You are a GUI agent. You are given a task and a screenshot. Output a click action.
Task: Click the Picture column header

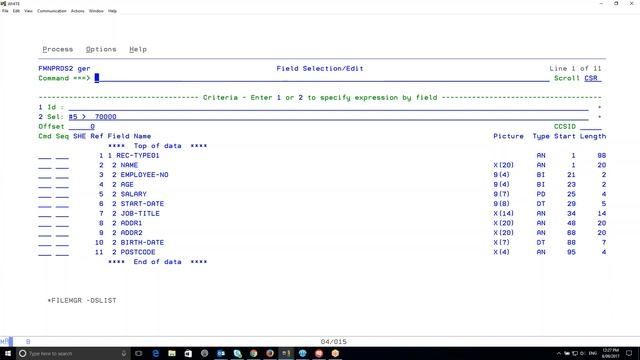(x=508, y=136)
